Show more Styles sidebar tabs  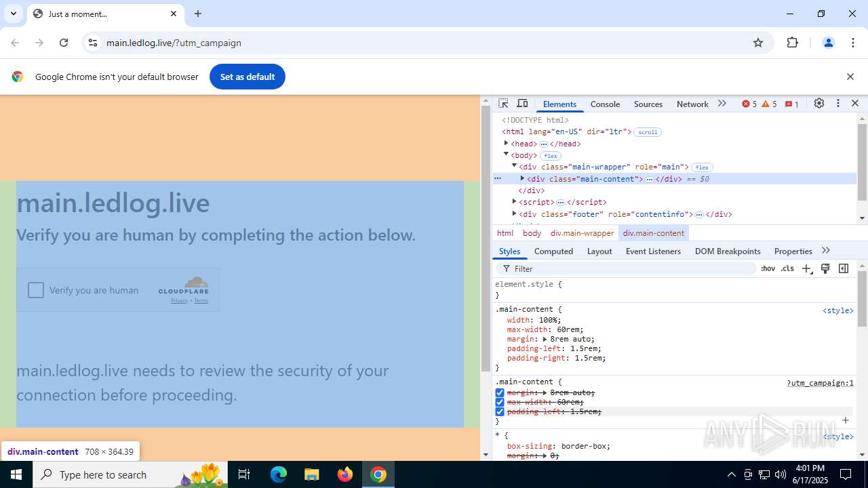tap(826, 251)
